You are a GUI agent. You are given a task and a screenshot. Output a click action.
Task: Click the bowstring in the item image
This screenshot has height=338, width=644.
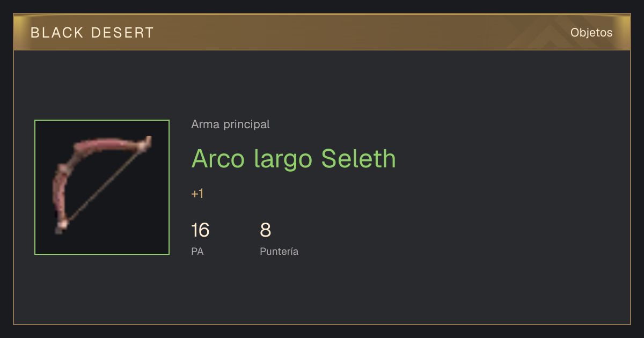(x=105, y=184)
